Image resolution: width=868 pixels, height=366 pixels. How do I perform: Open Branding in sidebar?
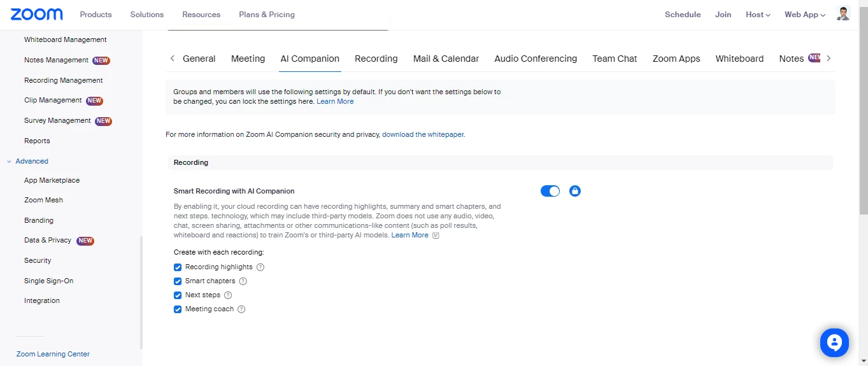point(39,220)
